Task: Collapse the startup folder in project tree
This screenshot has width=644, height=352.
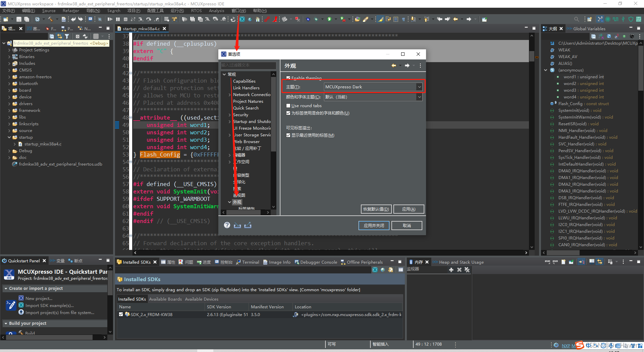Action: pyautogui.click(x=9, y=137)
